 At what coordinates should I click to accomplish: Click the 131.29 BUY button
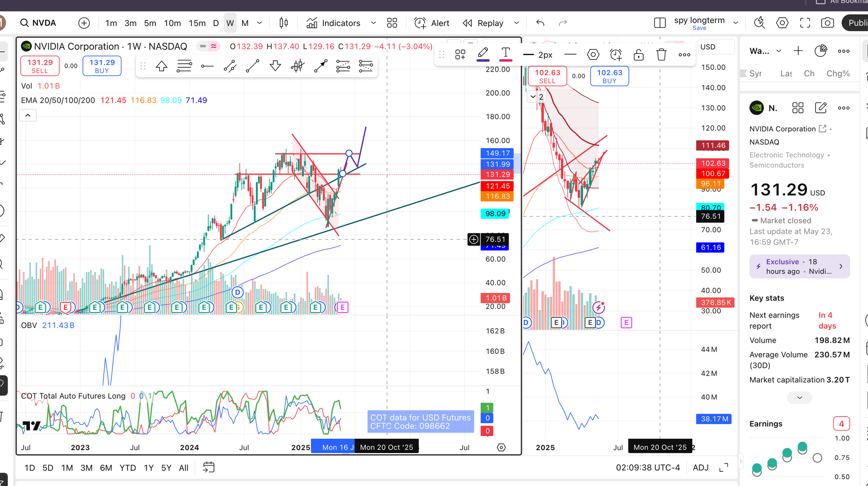click(x=102, y=66)
